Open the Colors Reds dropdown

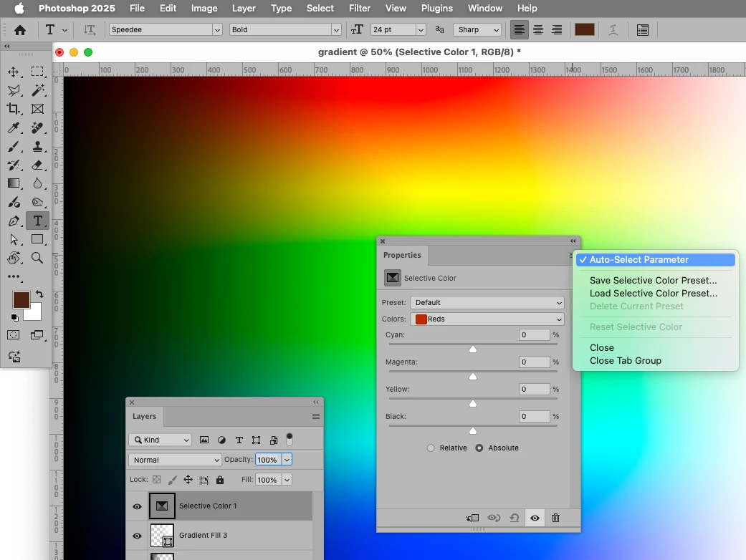(x=487, y=319)
